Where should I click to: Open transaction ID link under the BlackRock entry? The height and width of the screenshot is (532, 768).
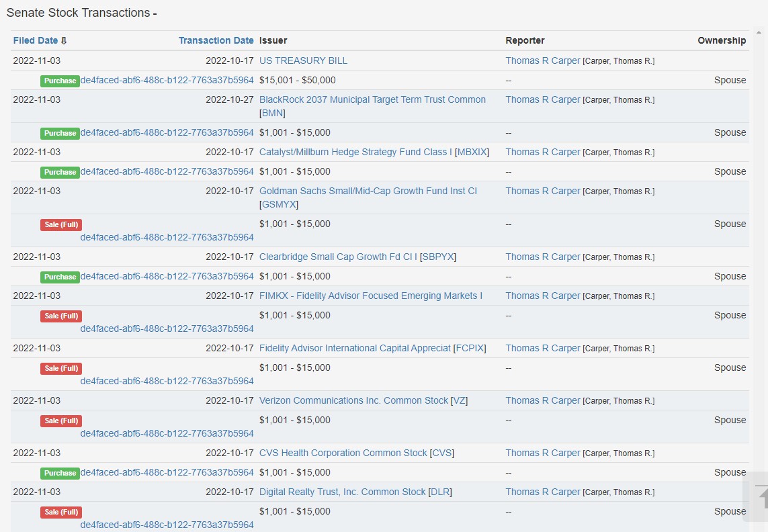[167, 133]
